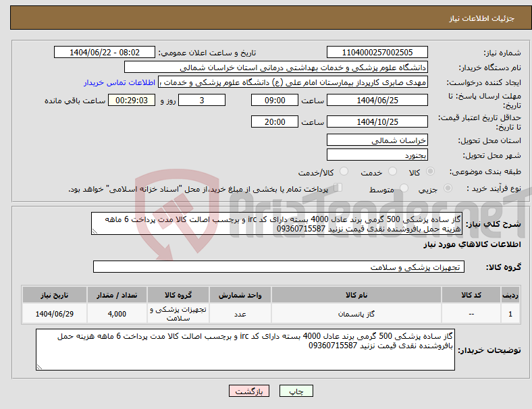This screenshot has width=532, height=409.
Task: Toggle the اسناد خزانه اسلامی payment checkbox
Action: (338, 188)
